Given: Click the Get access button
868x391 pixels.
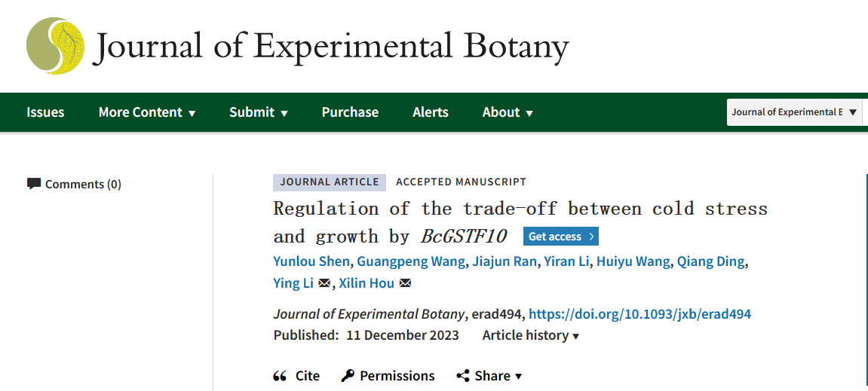Looking at the screenshot, I should click(x=556, y=237).
